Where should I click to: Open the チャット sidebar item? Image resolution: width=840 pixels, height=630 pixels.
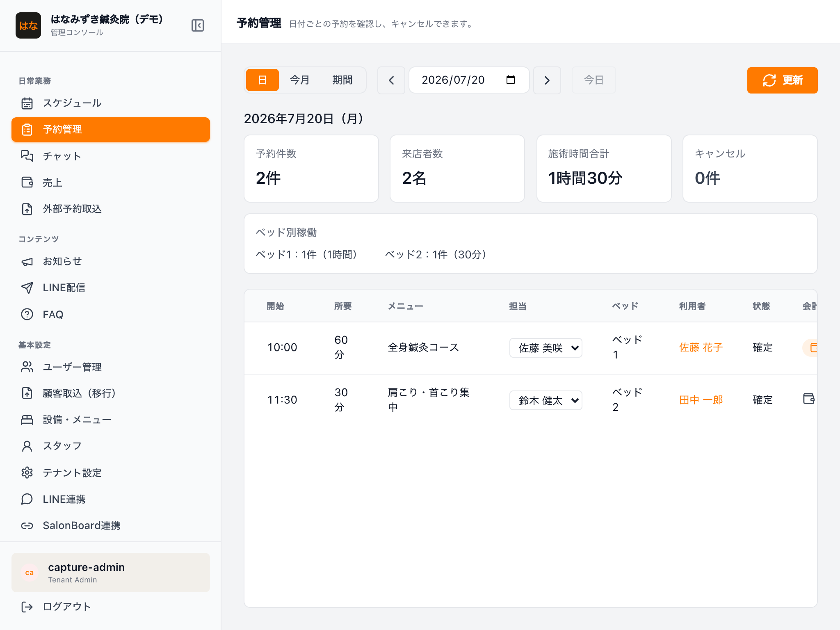111,156
